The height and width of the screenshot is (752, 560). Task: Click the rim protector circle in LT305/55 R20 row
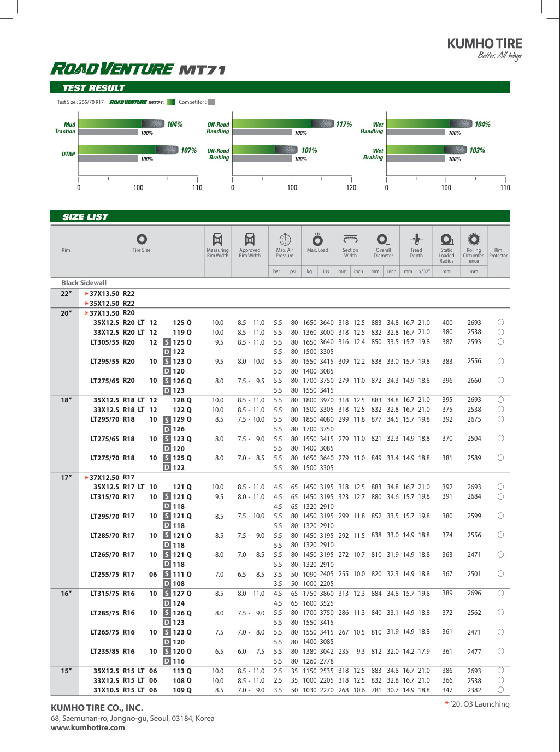(500, 342)
